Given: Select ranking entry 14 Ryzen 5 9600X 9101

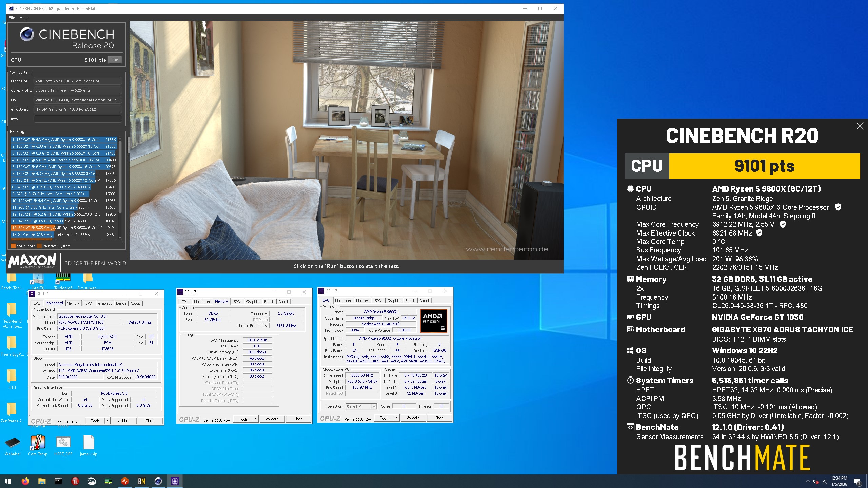Looking at the screenshot, I should tap(64, 228).
